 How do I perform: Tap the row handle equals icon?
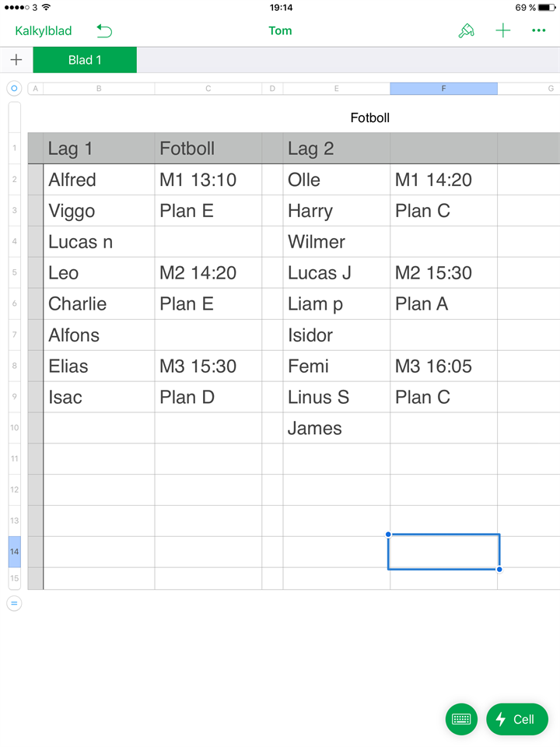14,603
